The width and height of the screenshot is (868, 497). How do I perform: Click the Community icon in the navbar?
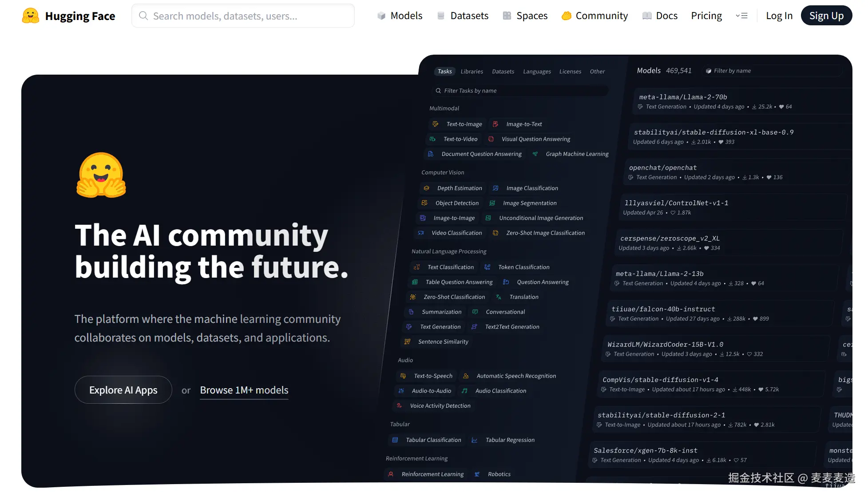point(566,16)
